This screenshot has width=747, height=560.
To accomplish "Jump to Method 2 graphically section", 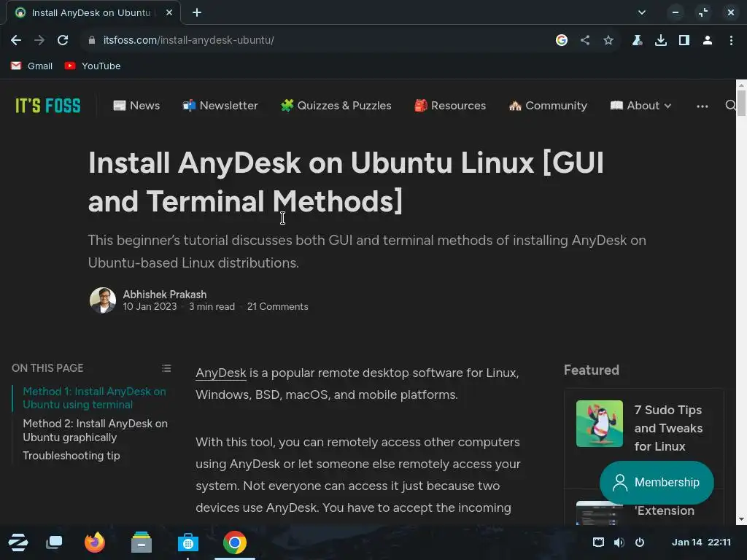I will [x=96, y=430].
